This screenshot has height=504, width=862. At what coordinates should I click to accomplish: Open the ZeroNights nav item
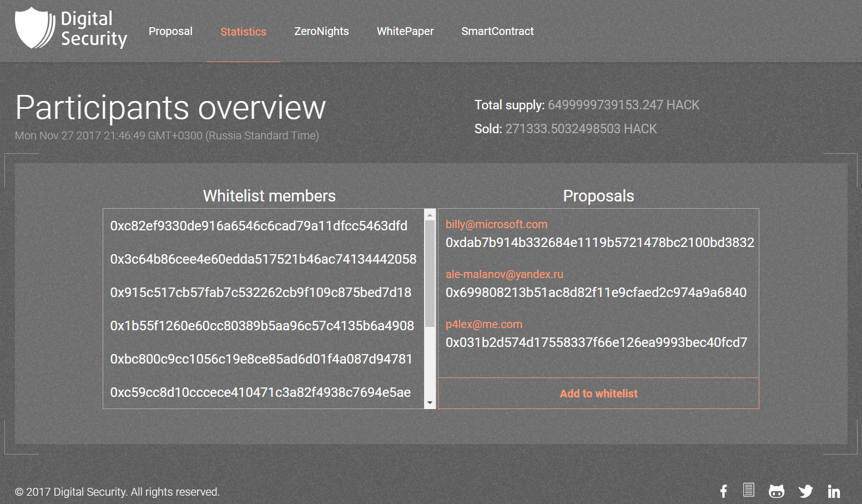coord(321,31)
